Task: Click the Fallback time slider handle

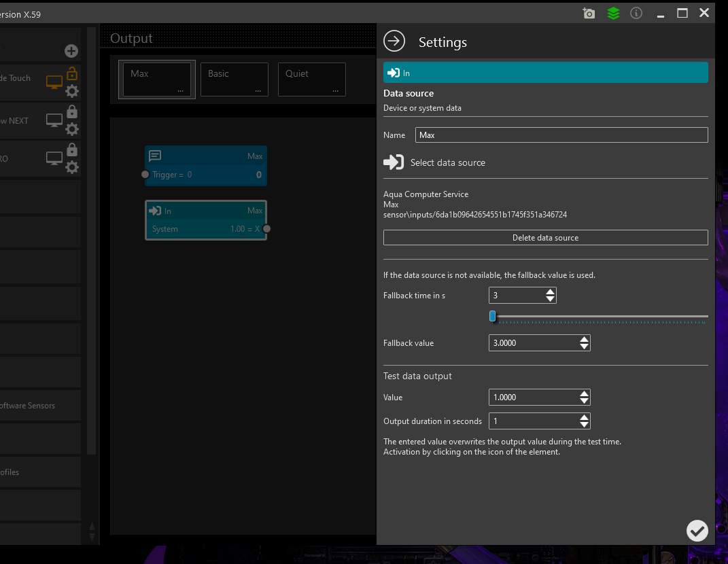Action: pos(493,316)
